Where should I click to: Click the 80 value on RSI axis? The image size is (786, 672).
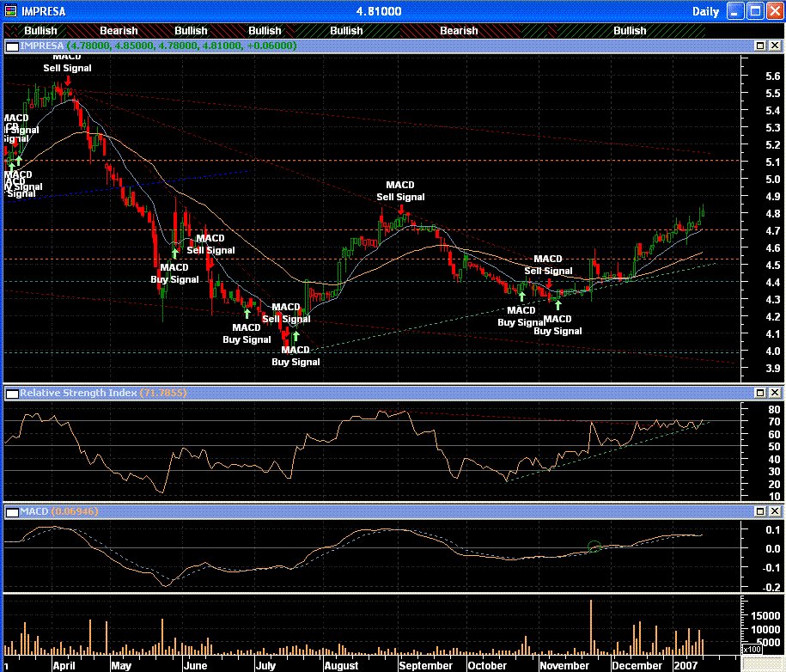click(x=774, y=409)
